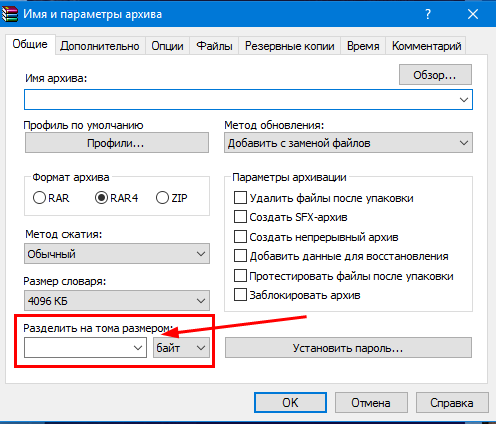Check the Заблокировать архив box

click(x=240, y=295)
